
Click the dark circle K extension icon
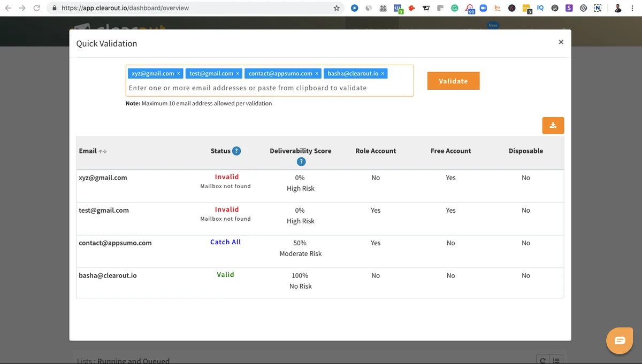coord(512,8)
